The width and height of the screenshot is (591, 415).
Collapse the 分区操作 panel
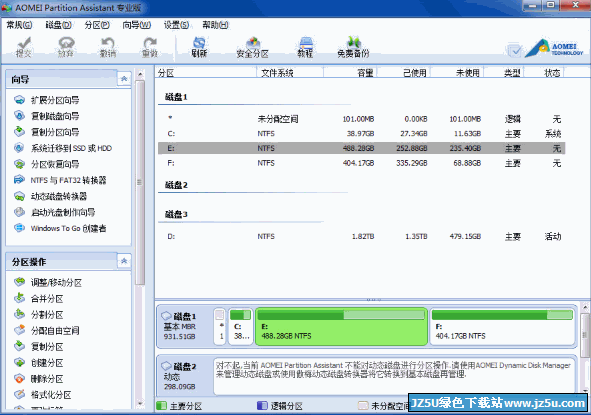tap(124, 261)
